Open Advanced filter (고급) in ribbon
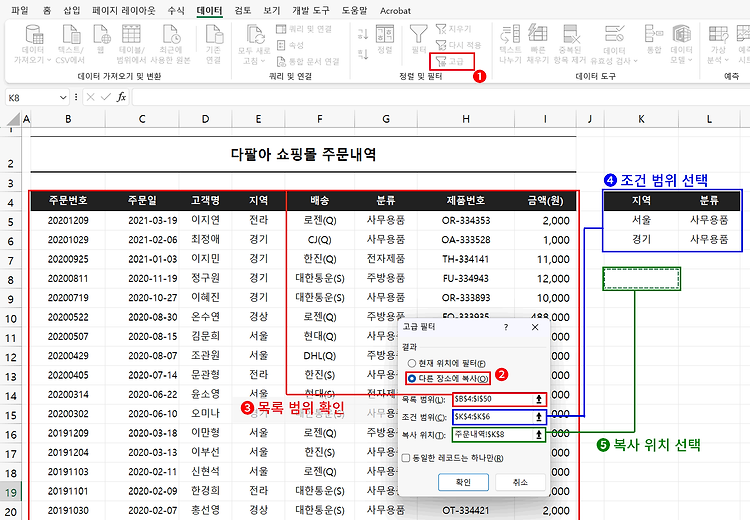 (452, 61)
